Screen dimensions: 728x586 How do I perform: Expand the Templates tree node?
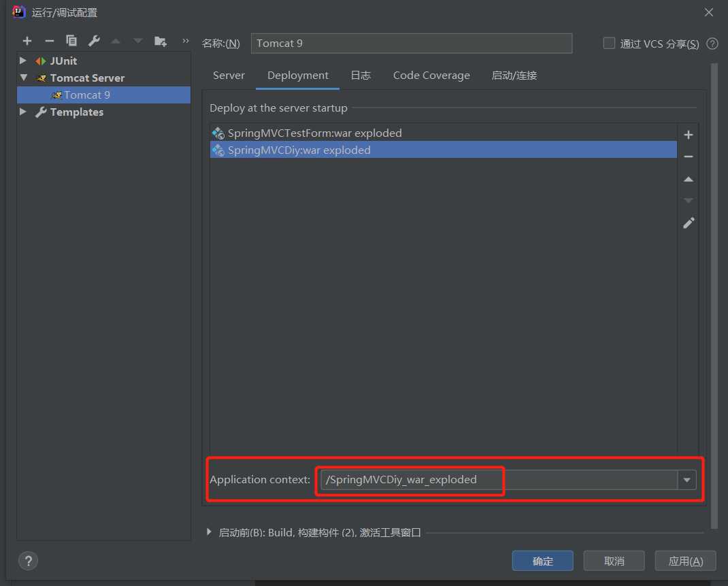(22, 112)
